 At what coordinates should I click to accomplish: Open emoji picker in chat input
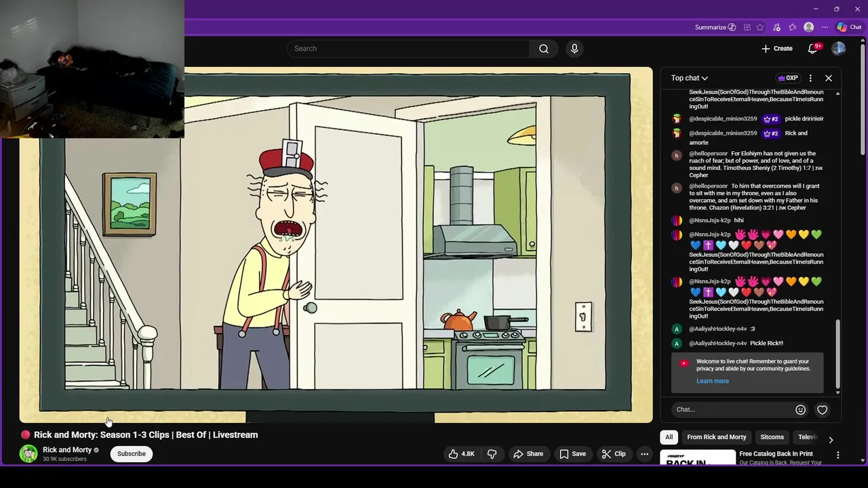pos(800,409)
